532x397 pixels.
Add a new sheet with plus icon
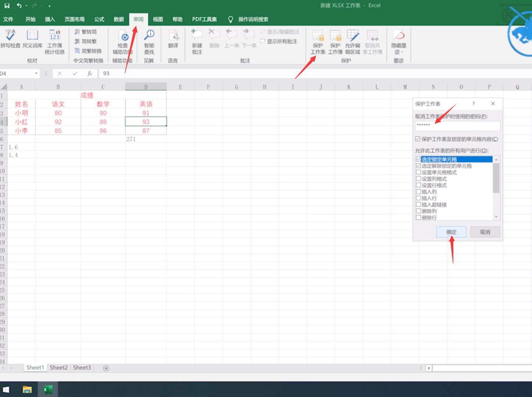click(106, 368)
